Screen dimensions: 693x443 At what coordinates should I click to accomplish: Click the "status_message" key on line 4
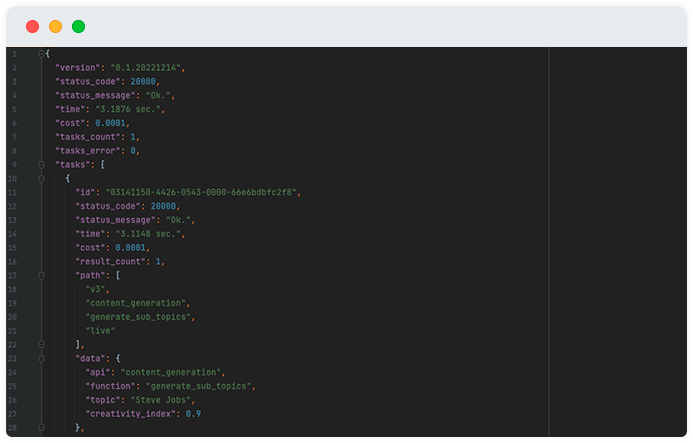(x=95, y=95)
